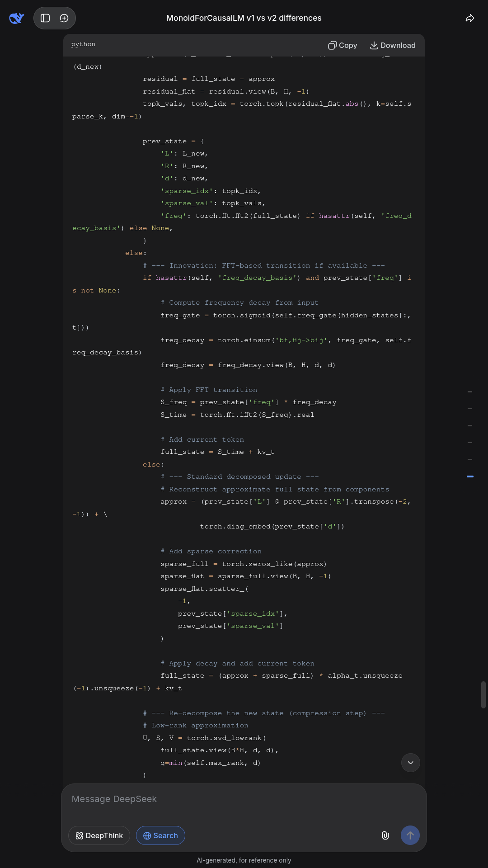Download the python code block
The image size is (488, 868).
point(393,45)
